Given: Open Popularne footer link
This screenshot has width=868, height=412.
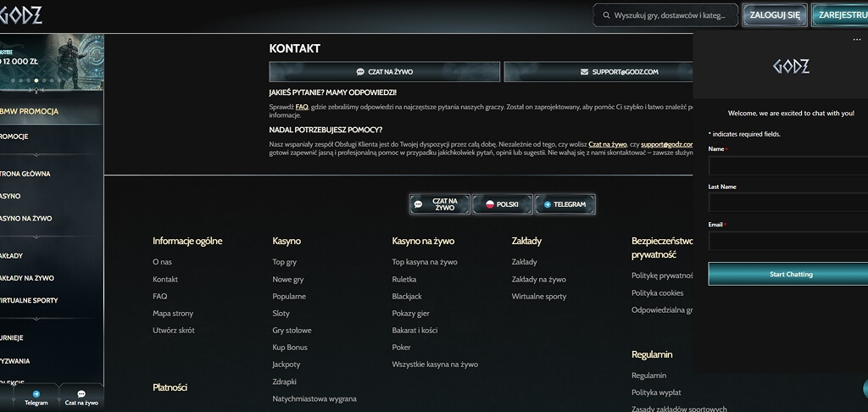Looking at the screenshot, I should pos(289,296).
